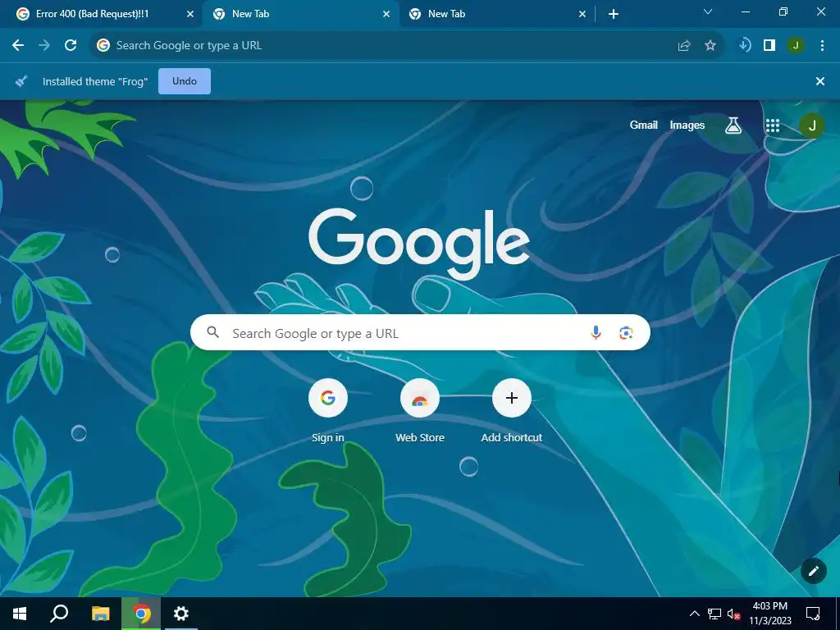Click the Google search box on page
Viewport: 840px width, 630px height.
420,333
